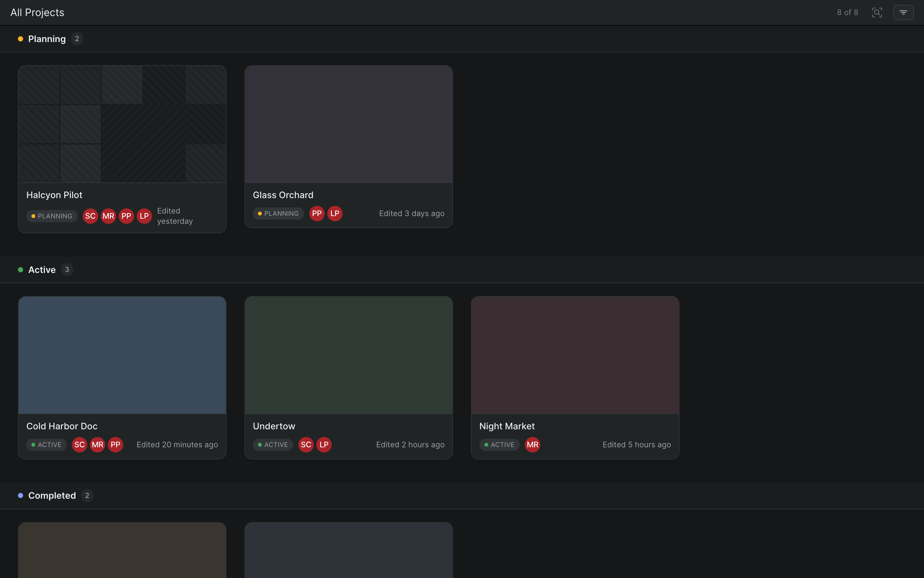This screenshot has width=924, height=578.
Task: Click ACTIVE badge on Night Market
Action: (x=500, y=445)
